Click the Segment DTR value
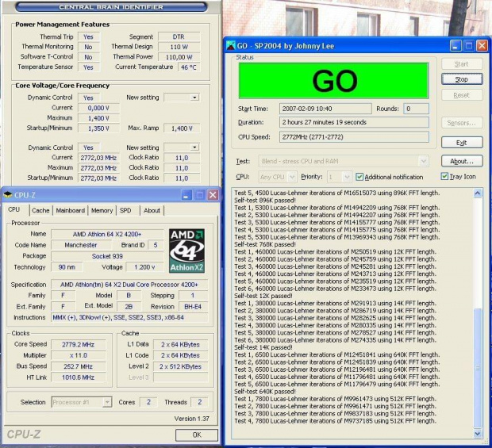Image resolution: width=492 pixels, height=448 pixels. pyautogui.click(x=179, y=36)
